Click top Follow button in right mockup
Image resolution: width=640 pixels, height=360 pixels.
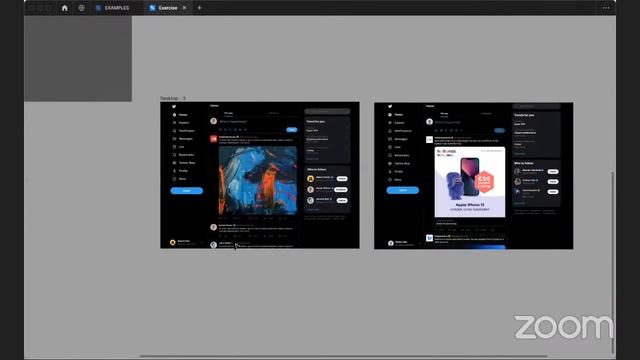(553, 171)
